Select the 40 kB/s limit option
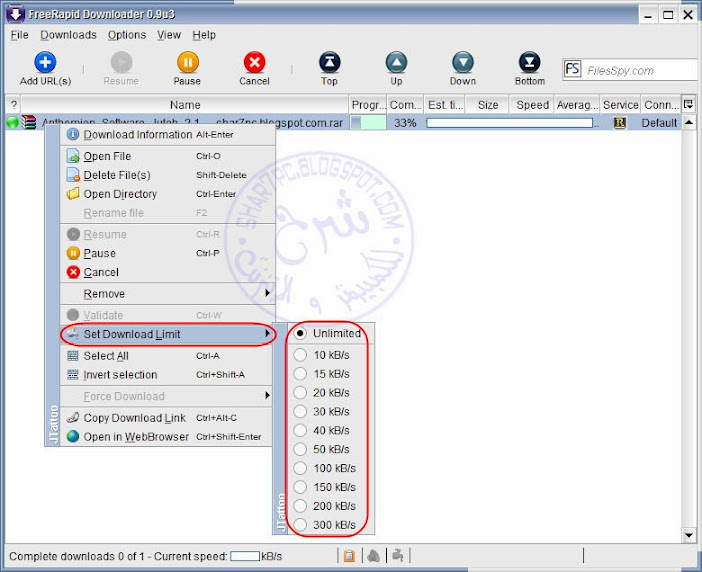Viewport: 702px width, 572px height. (330, 430)
